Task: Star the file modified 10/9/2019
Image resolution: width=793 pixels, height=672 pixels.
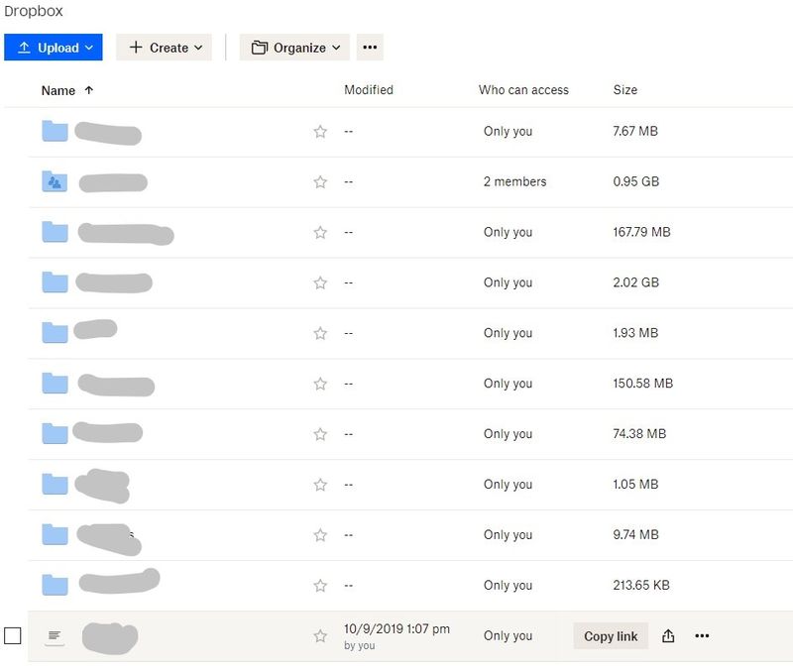Action: tap(320, 636)
